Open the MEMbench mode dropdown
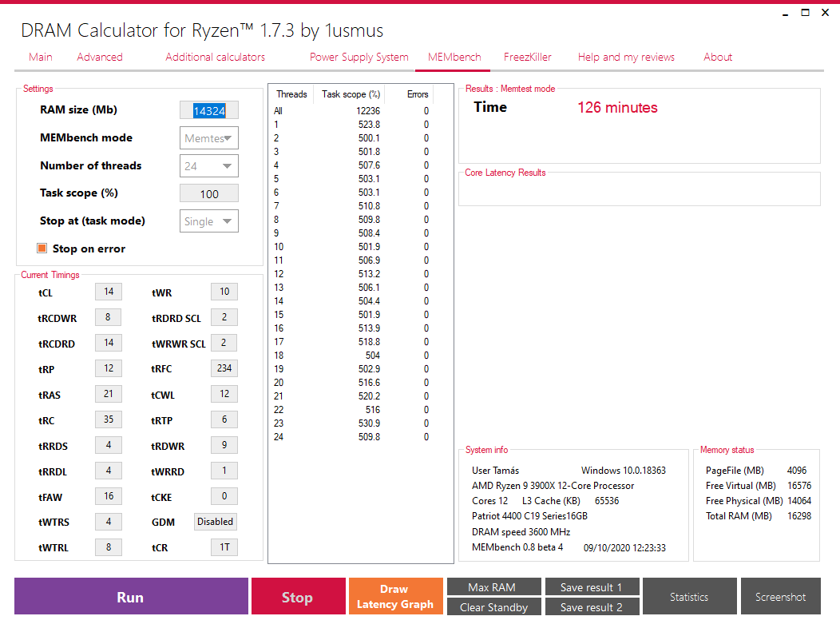 point(209,138)
